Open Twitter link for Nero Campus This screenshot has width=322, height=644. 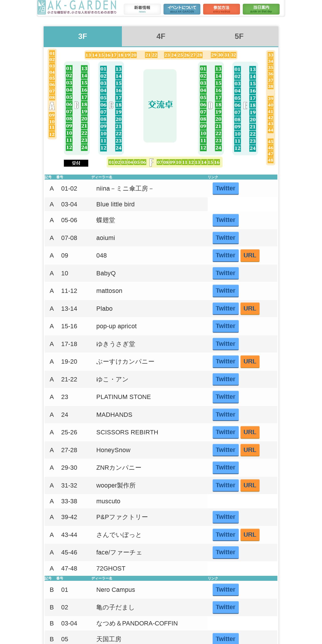pyautogui.click(x=226, y=590)
